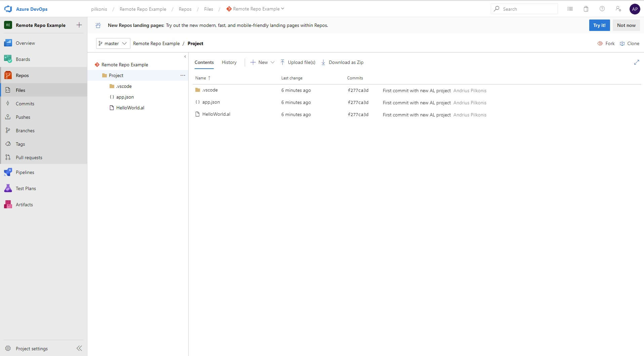Open commit f277ca3d on .vscode row
The height and width of the screenshot is (356, 644).
[358, 90]
